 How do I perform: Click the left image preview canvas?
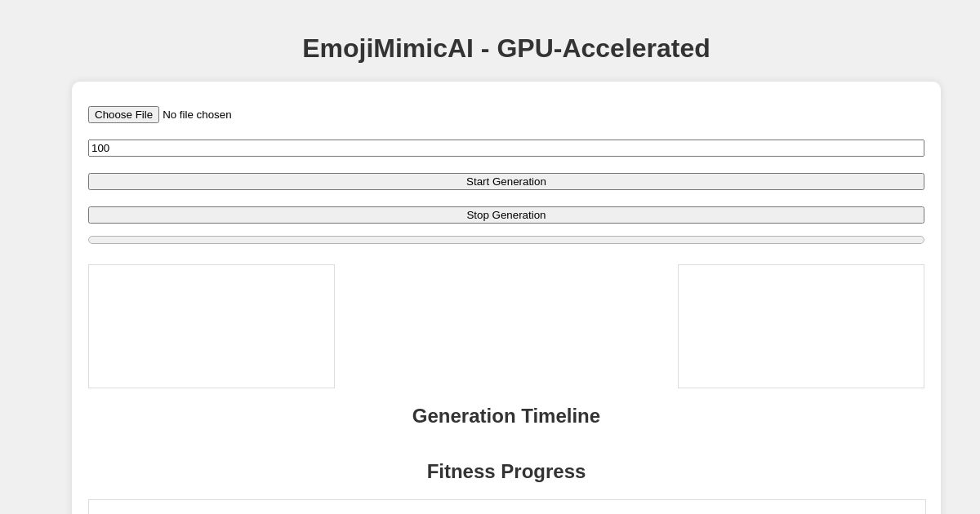[212, 326]
